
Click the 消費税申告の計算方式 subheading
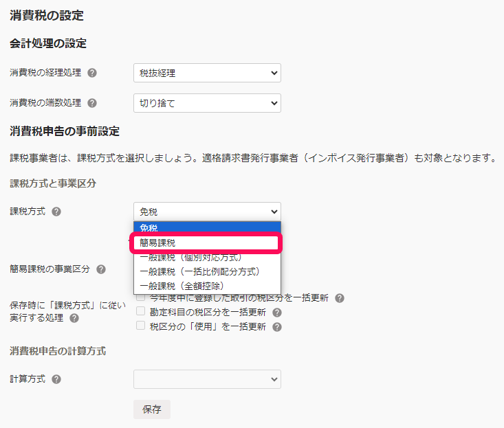coord(58,351)
